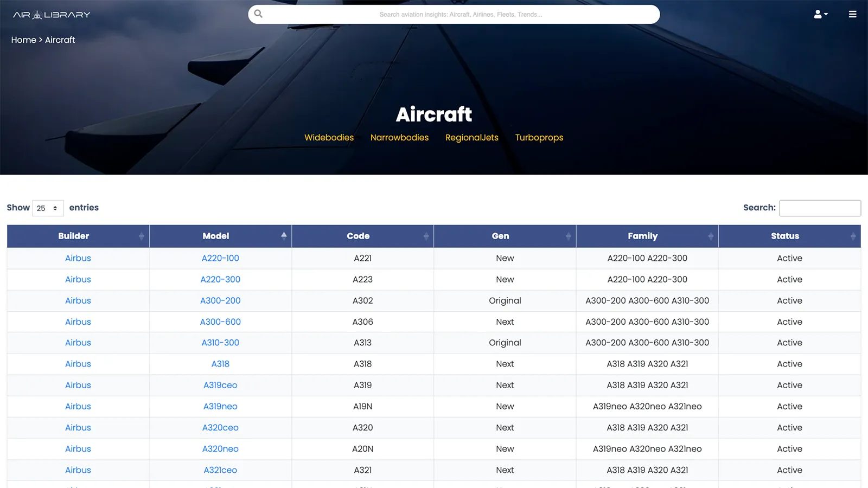The image size is (868, 488).
Task: Toggle sort arrow on Model column
Action: [x=283, y=236]
